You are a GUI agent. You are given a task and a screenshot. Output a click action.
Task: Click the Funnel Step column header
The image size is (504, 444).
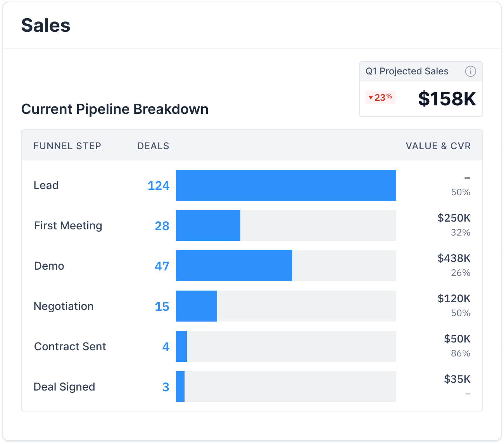[x=67, y=146]
